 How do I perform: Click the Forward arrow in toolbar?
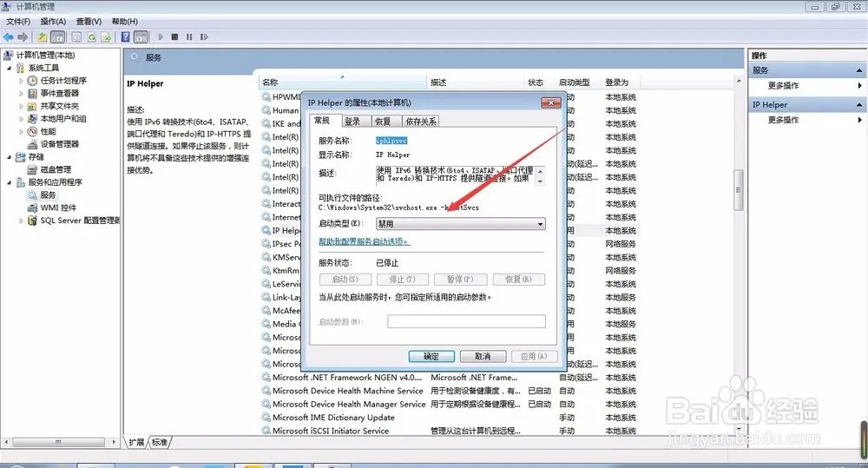coord(23,37)
